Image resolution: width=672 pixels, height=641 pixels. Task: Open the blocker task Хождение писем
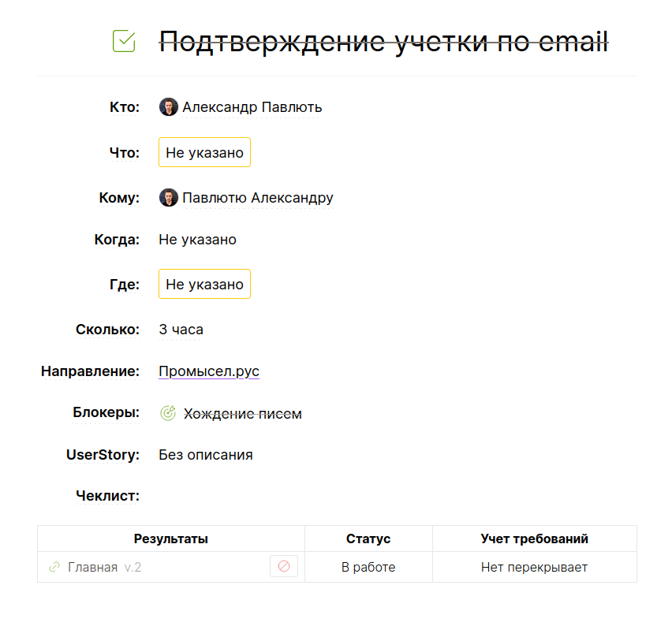pos(242,414)
